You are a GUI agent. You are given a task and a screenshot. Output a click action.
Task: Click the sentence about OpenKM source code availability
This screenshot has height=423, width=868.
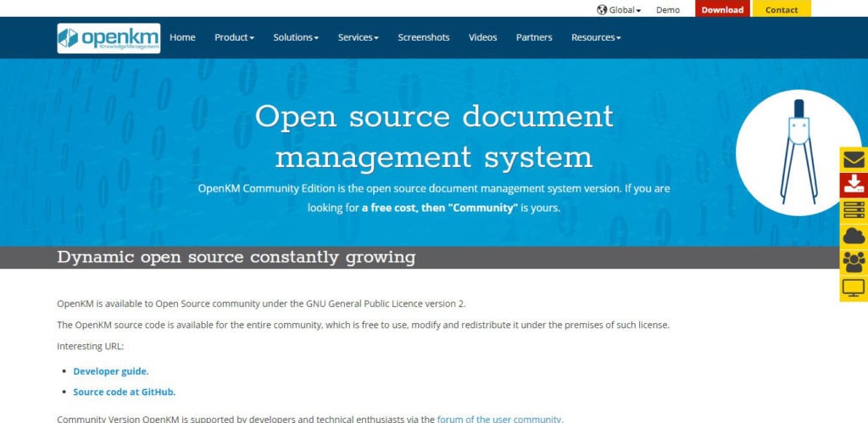363,325
